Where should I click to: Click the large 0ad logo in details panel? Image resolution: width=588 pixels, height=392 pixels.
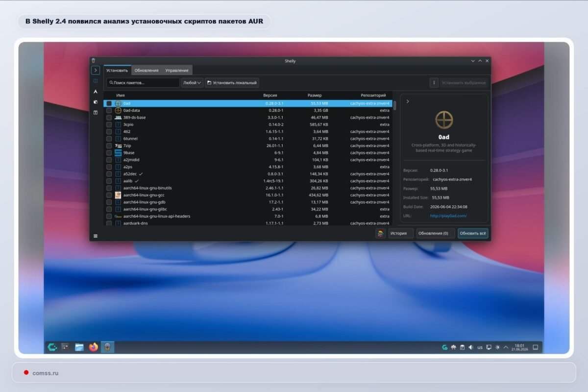pos(444,119)
